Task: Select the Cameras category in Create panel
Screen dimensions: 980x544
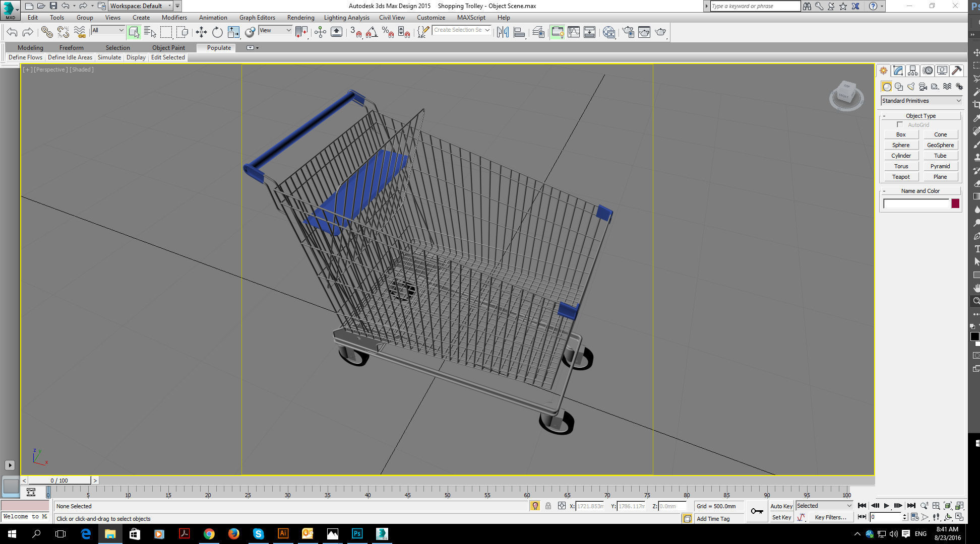Action: [x=923, y=87]
